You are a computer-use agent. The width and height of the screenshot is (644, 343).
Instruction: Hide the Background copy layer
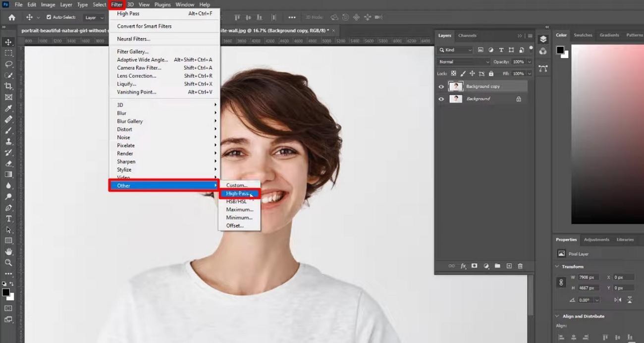[x=441, y=87]
